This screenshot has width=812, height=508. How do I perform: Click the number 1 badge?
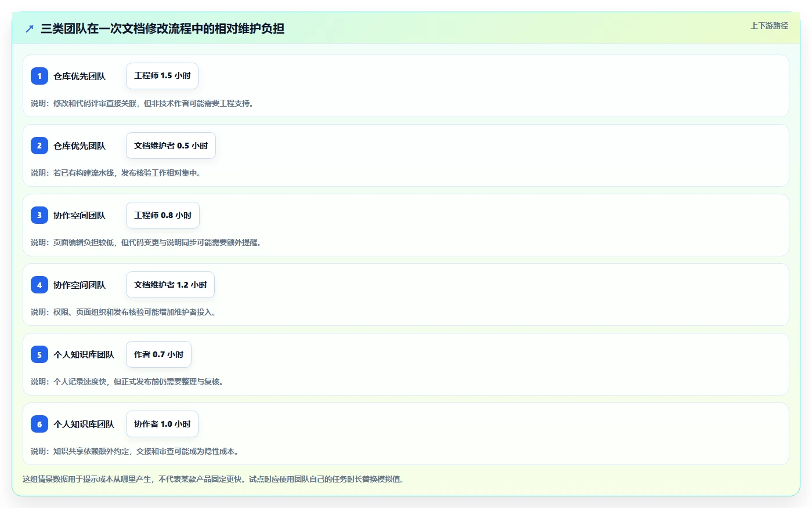(x=39, y=76)
